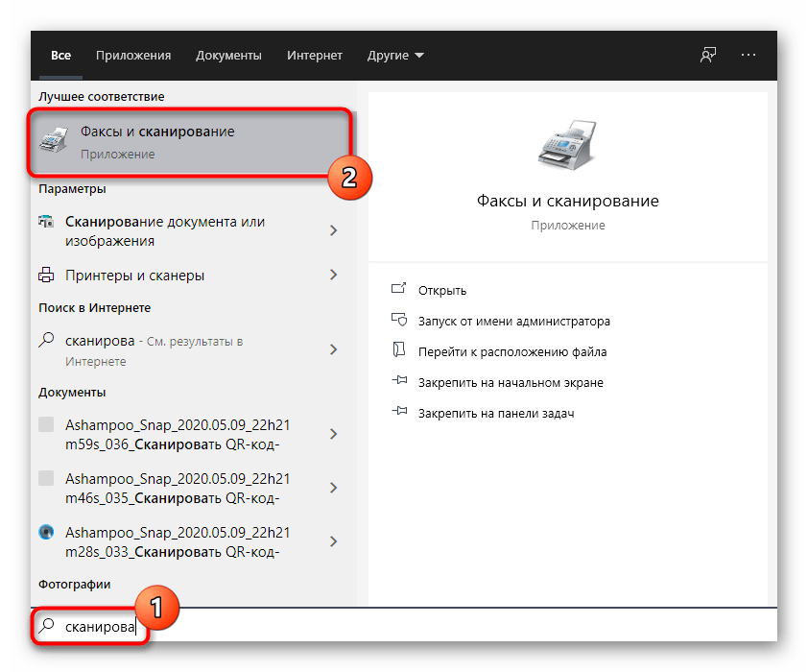Click the Run as administrator shield icon
808x672 pixels.
click(x=399, y=321)
